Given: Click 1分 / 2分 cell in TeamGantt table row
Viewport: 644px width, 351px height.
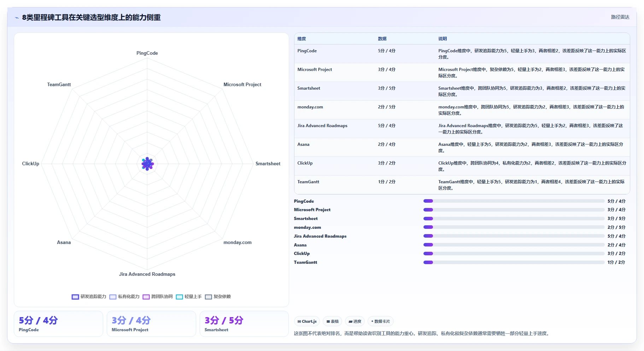Looking at the screenshot, I should (387, 182).
